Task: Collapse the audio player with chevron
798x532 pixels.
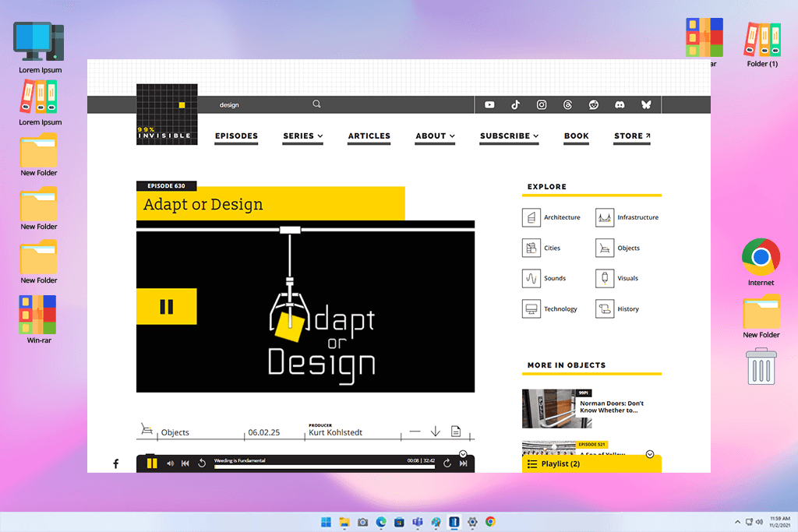Action: pyautogui.click(x=463, y=454)
